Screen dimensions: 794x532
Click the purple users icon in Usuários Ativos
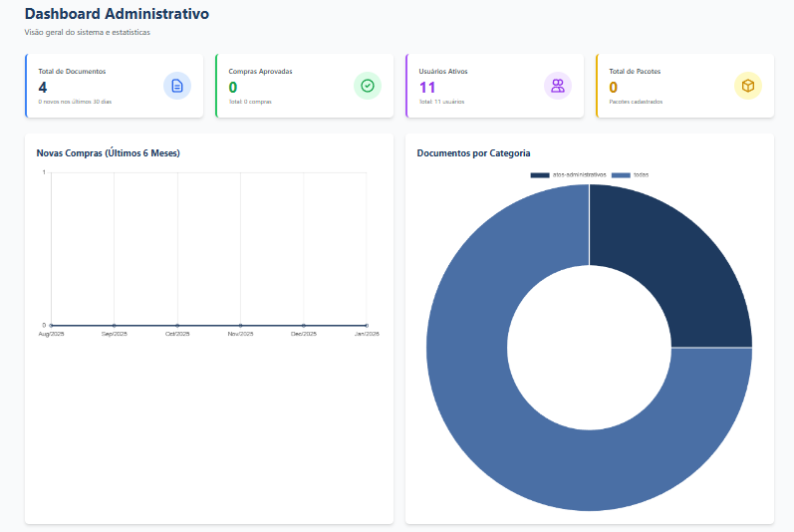tap(558, 86)
